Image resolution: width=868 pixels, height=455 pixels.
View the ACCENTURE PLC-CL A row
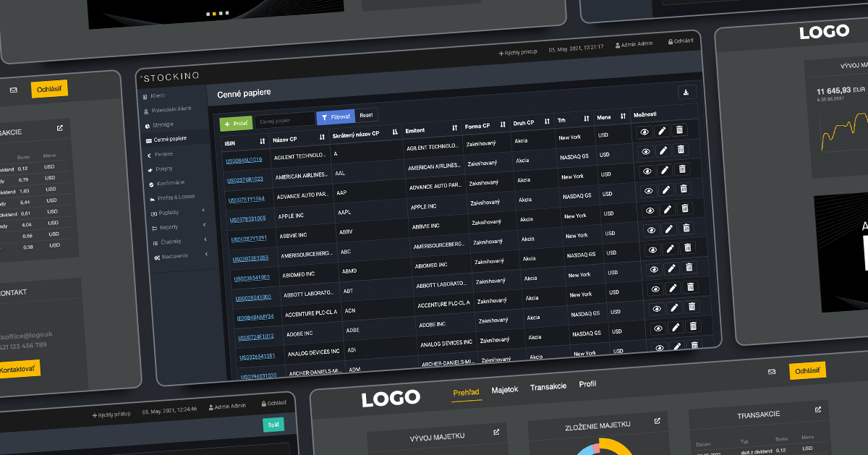point(656,289)
